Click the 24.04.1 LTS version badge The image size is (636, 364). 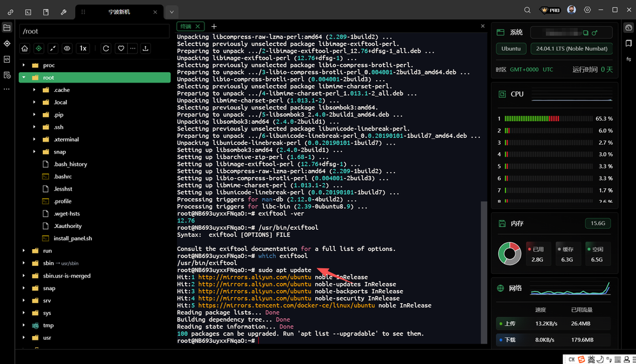point(571,48)
